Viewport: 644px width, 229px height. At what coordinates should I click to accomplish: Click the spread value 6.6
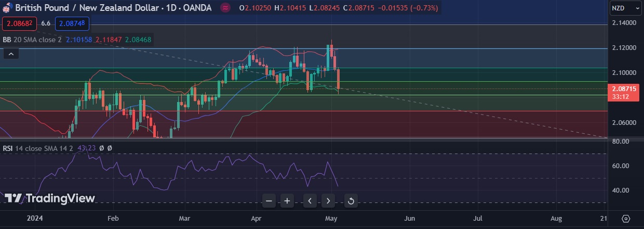[46, 23]
